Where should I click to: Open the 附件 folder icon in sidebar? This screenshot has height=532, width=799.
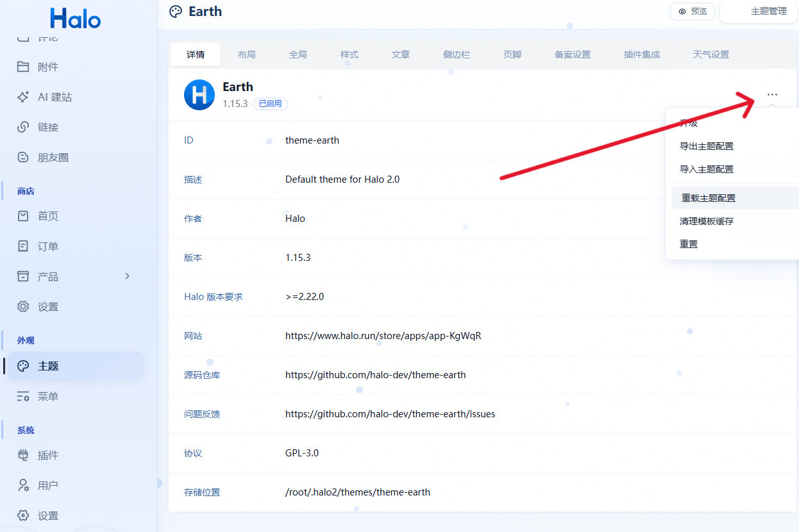[x=23, y=67]
